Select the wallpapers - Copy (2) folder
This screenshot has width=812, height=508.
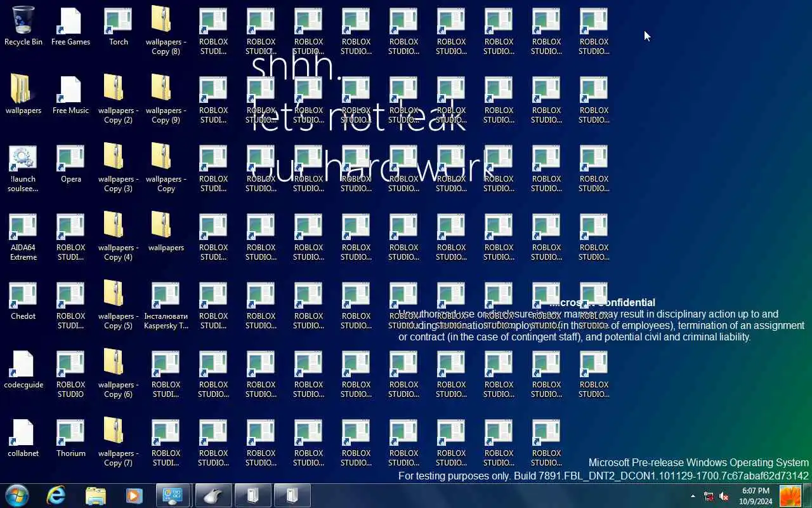[x=118, y=99]
